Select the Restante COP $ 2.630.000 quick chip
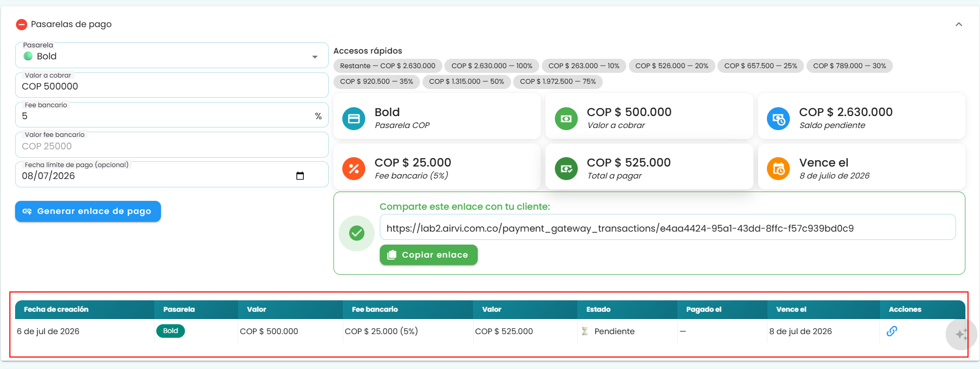Image resolution: width=980 pixels, height=369 pixels. click(x=388, y=66)
